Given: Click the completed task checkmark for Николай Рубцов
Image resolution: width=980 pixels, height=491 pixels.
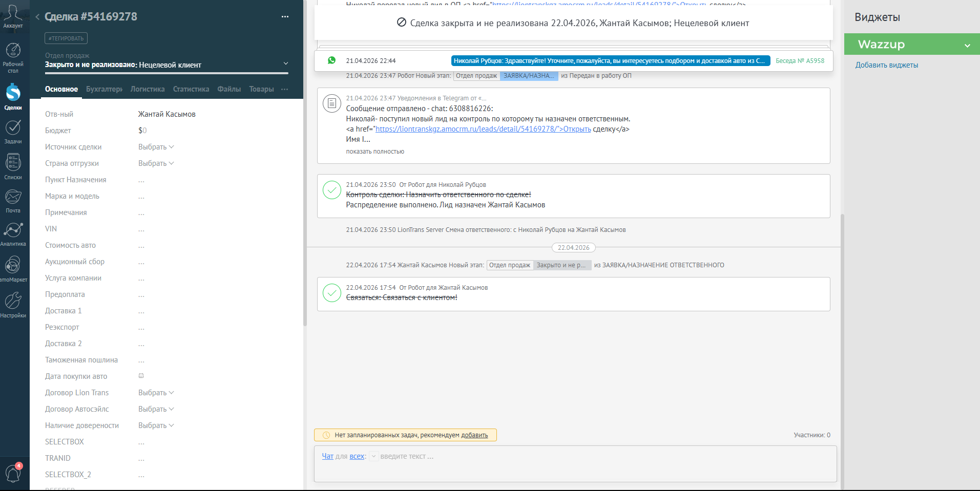Looking at the screenshot, I should coord(332,190).
